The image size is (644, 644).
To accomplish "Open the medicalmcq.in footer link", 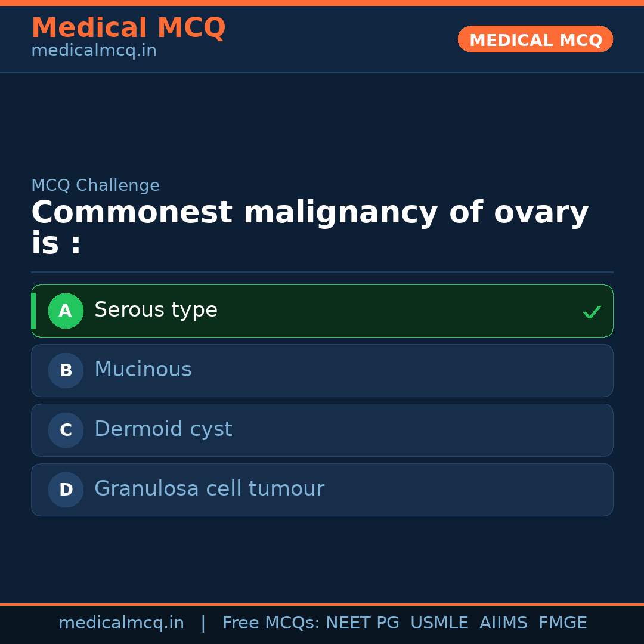I will 122,622.
